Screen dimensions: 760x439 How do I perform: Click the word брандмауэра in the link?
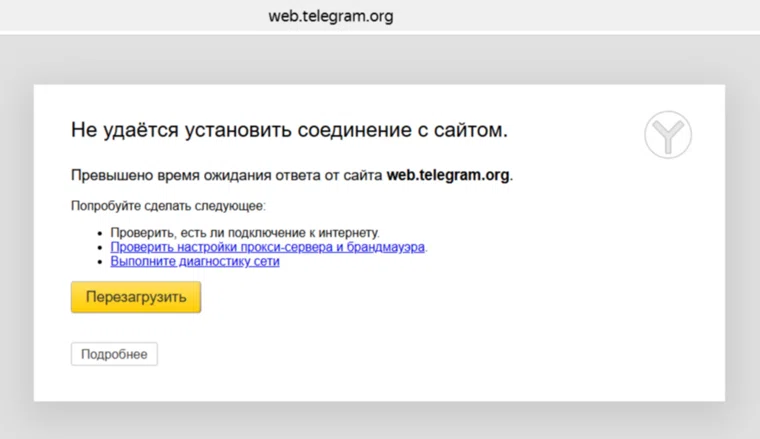coord(387,247)
